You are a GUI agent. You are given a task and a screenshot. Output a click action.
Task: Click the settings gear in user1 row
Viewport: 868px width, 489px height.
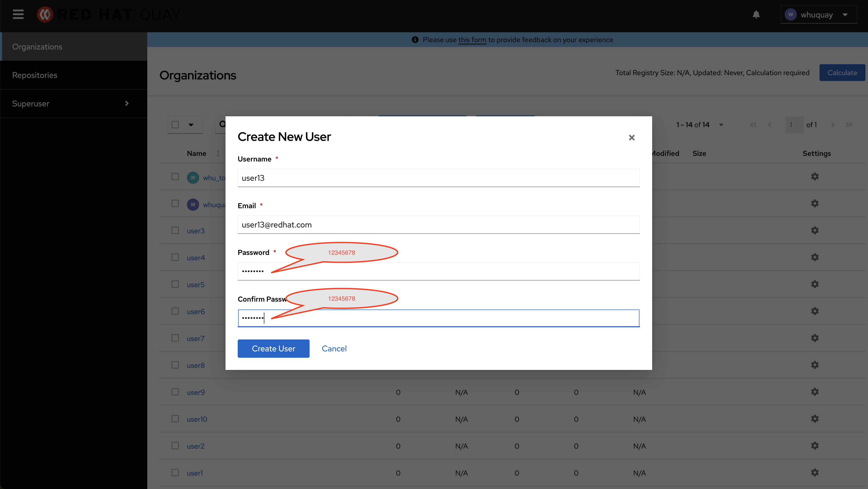point(814,472)
